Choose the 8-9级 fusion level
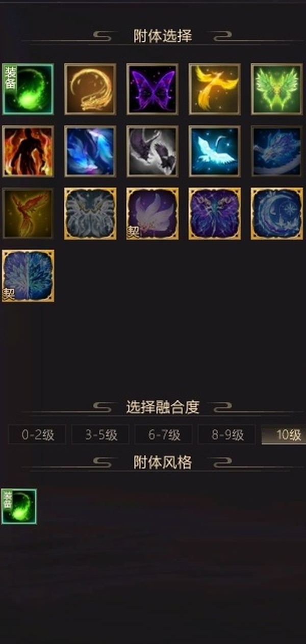 point(227,435)
